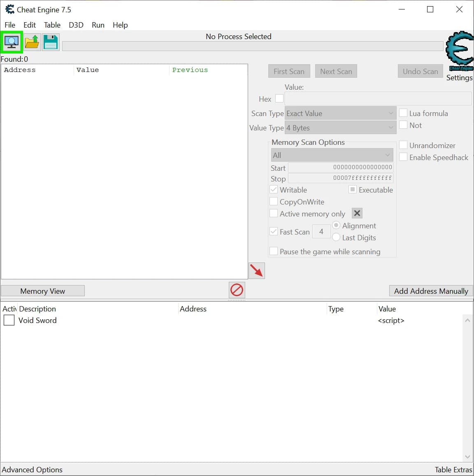
Task: Toggle the Hex checkbox
Action: [279, 98]
